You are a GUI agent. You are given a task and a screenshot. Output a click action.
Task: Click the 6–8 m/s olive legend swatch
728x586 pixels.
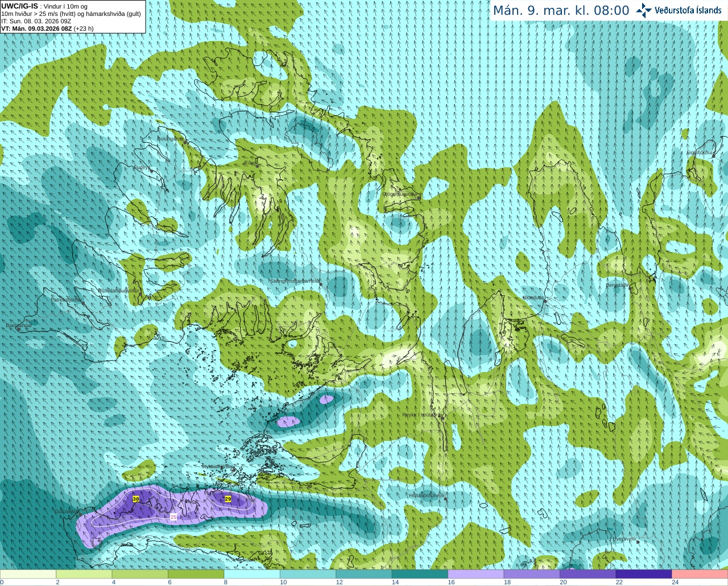(x=196, y=574)
